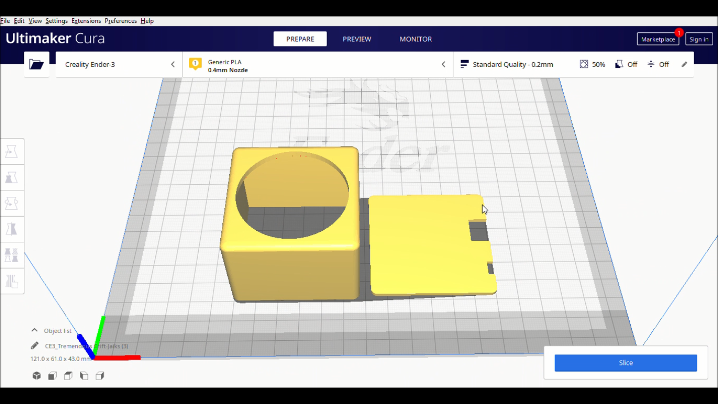The image size is (718, 404).
Task: Click the 0.4mm Nozzle label
Action: click(x=228, y=70)
